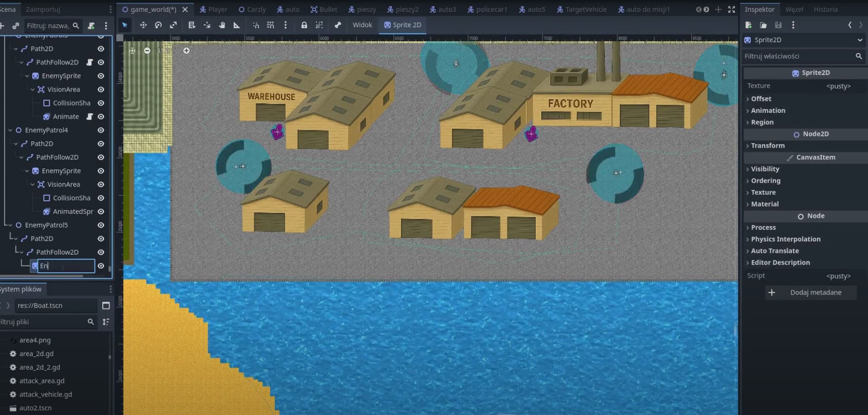Click the Dodaj metadane button

click(x=810, y=293)
